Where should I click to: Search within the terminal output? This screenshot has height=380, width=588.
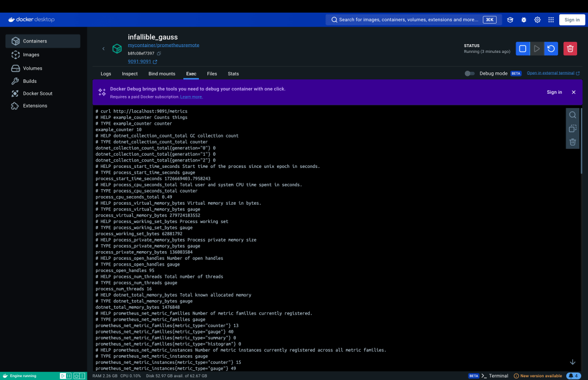tap(572, 115)
